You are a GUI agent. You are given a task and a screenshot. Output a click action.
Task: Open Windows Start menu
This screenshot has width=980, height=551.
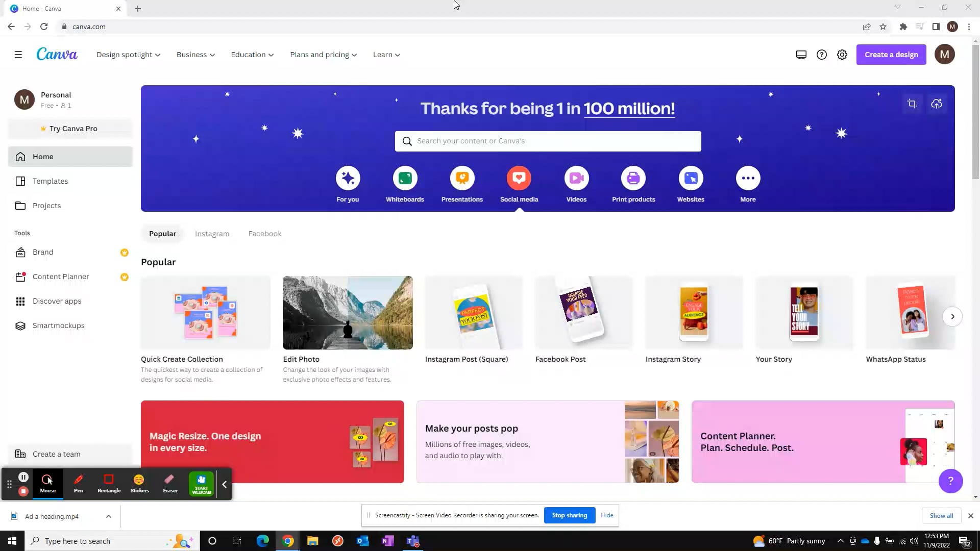12,541
